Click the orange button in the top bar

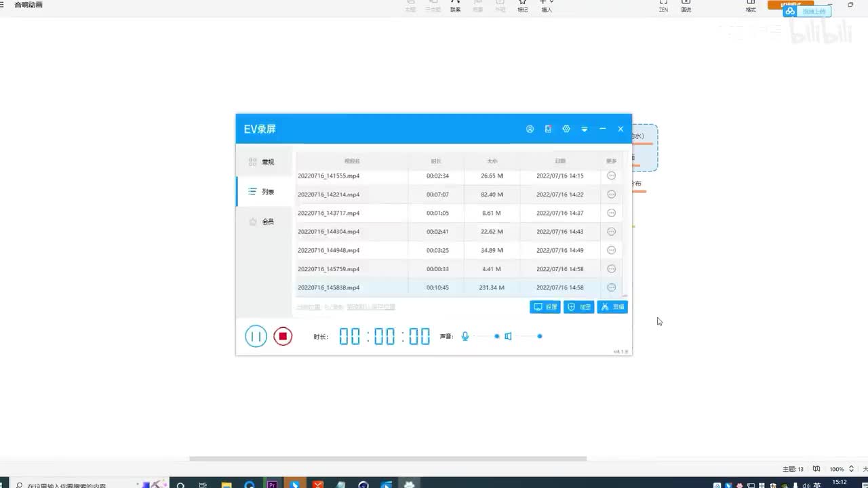pos(791,4)
